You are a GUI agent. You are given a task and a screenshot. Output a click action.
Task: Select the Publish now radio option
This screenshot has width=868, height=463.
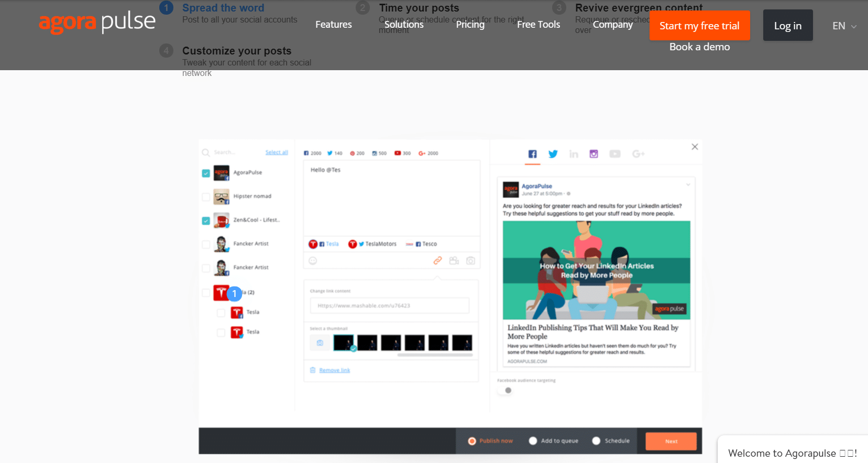click(x=472, y=441)
